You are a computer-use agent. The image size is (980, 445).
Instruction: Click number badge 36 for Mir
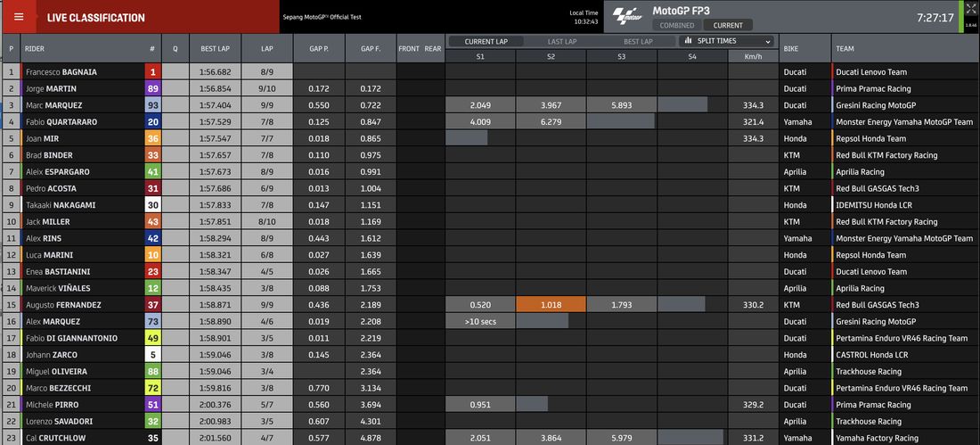click(152, 138)
